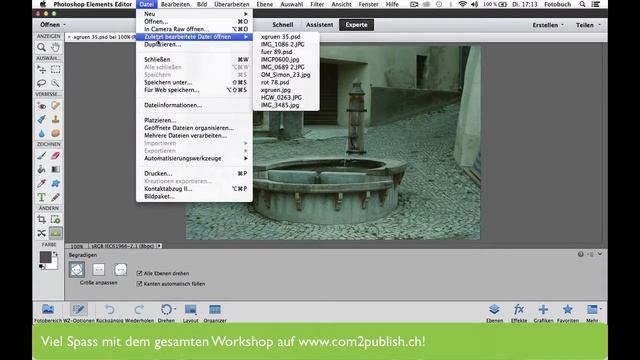Image resolution: width=640 pixels, height=360 pixels.
Task: Open the Ebenen layers panel
Action: [x=494, y=313]
